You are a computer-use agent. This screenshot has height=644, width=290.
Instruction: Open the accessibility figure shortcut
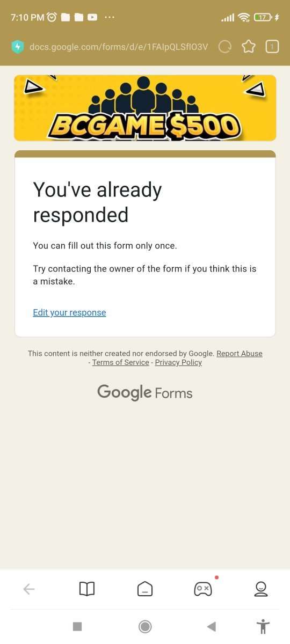pos(263,626)
